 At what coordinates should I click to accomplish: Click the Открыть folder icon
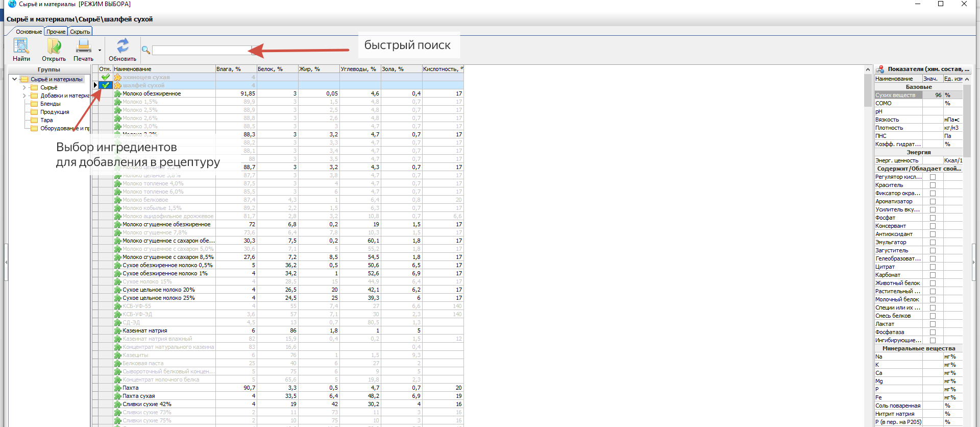coord(54,46)
